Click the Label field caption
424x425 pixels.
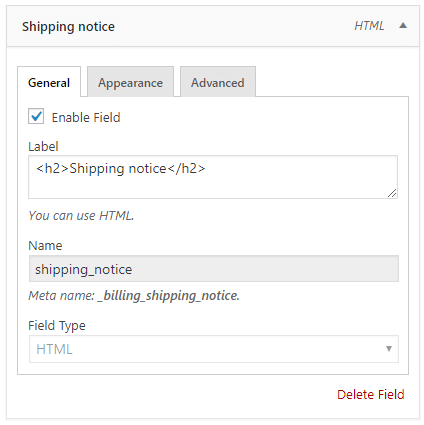[43, 146]
